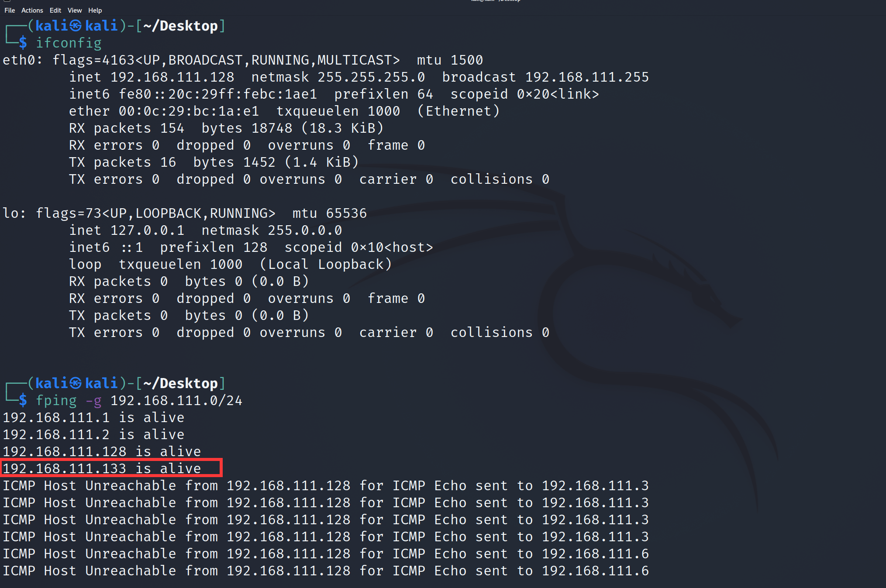Click the Kali skull icon in the first prompt

[x=76, y=26]
